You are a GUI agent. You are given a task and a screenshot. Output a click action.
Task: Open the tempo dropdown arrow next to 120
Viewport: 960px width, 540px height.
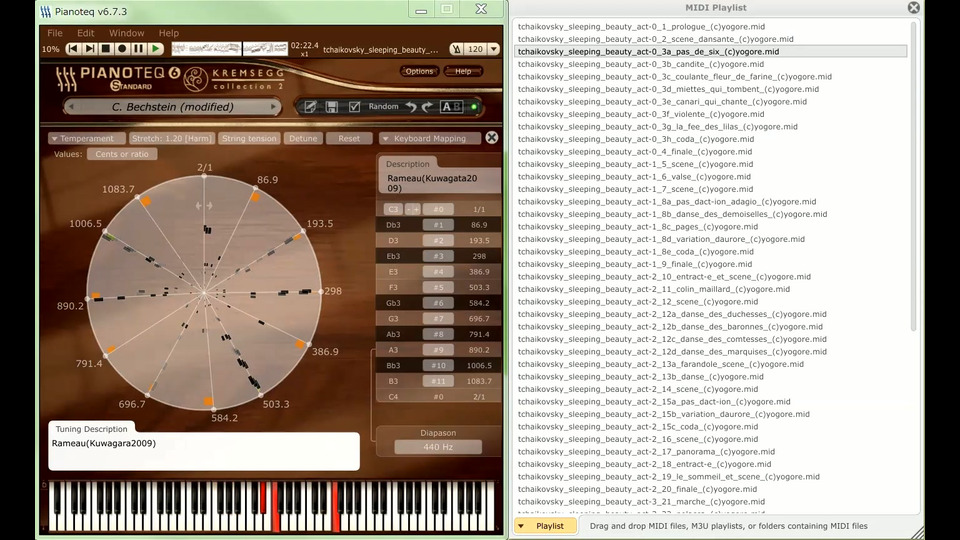coord(493,49)
